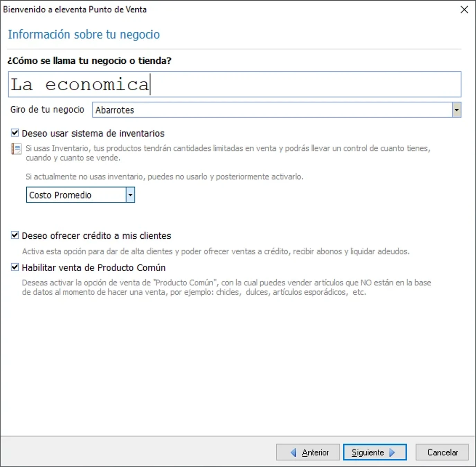Close the welcome wizard with the X

coord(464,10)
